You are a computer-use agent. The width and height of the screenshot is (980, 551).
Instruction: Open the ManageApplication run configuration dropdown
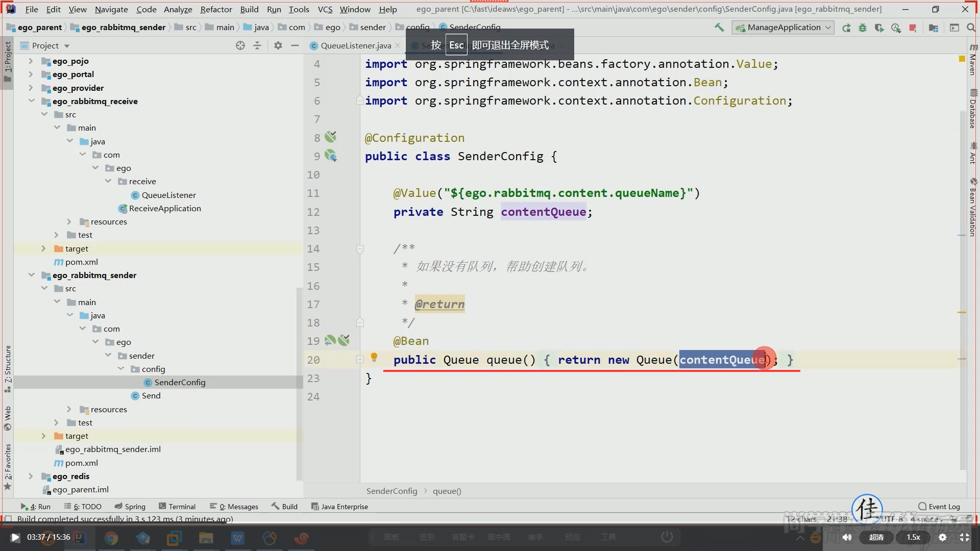pyautogui.click(x=783, y=28)
